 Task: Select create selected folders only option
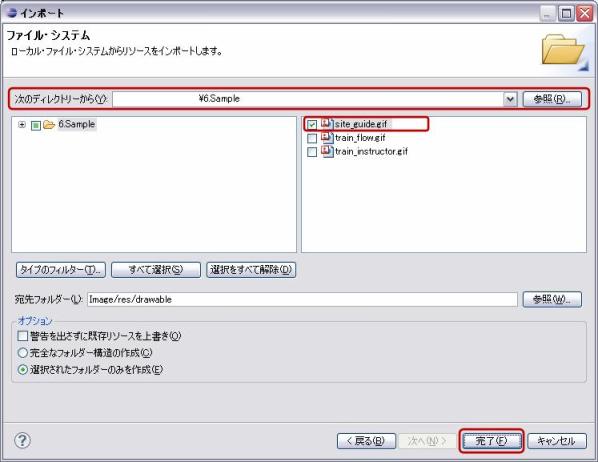click(23, 370)
